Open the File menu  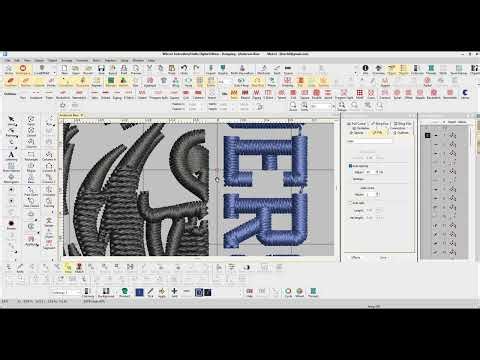(7, 60)
